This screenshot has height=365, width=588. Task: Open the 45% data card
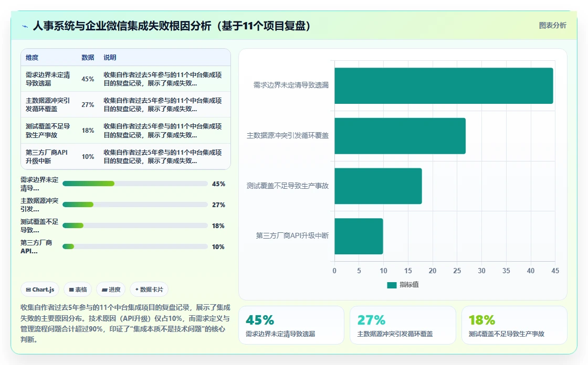[291, 325]
